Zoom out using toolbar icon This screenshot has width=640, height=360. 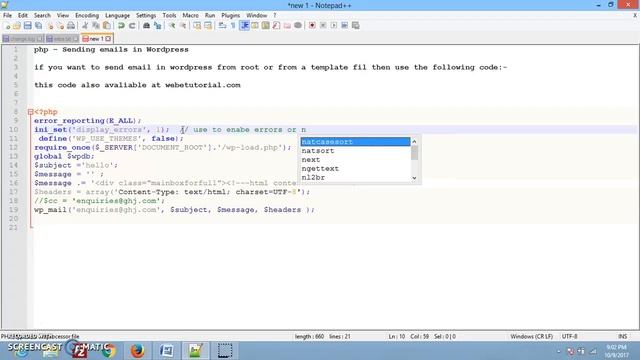[183, 26]
